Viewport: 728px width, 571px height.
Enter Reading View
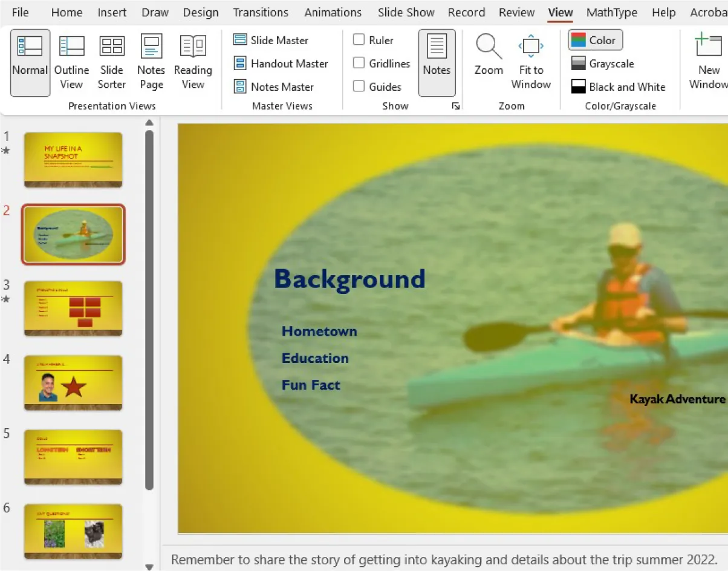[192, 60]
